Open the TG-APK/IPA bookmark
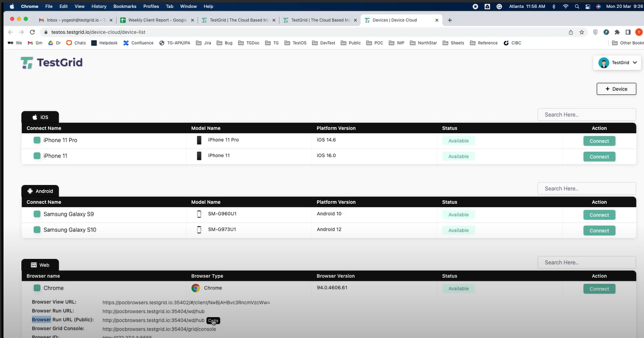The image size is (644, 338). [175, 43]
